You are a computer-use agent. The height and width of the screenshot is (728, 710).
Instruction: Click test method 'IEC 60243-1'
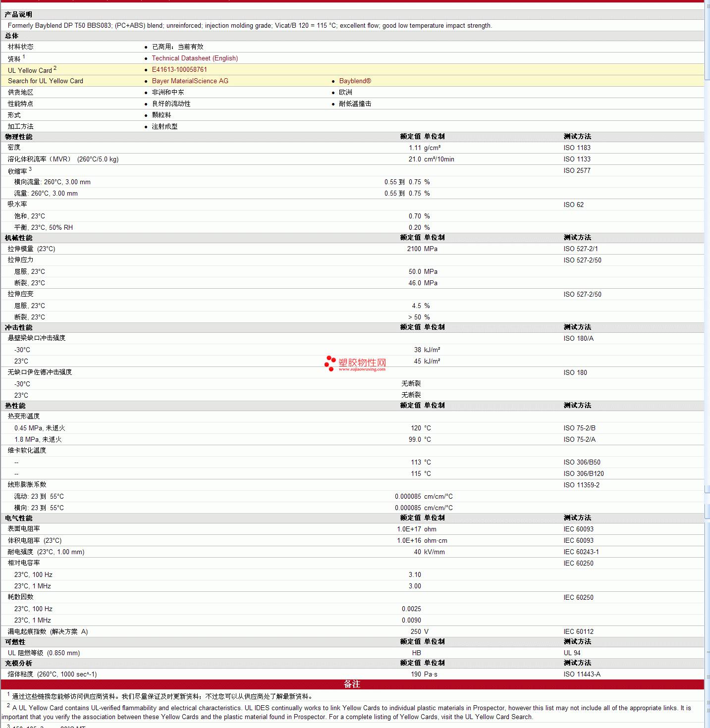581,552
